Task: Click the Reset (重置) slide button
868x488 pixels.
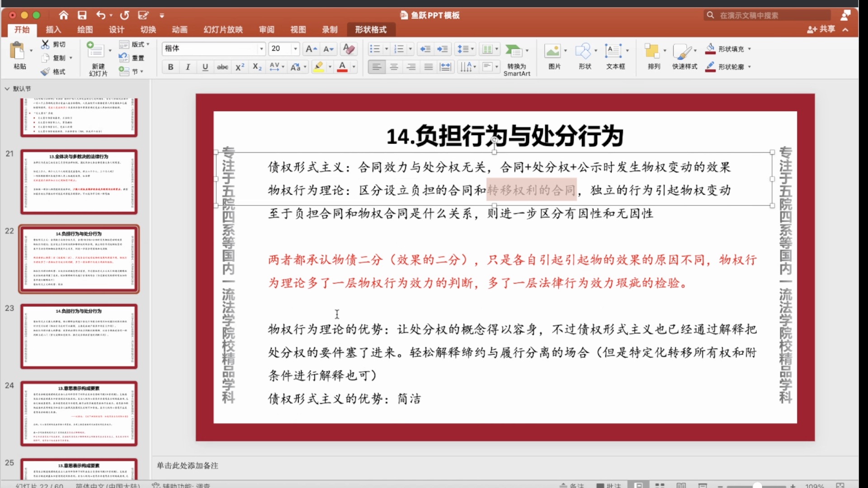Action: [x=132, y=58]
